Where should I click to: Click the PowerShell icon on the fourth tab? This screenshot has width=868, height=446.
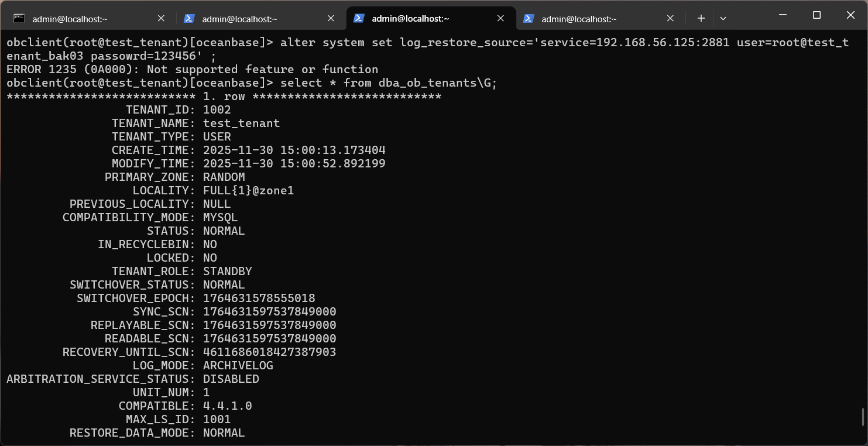529,18
